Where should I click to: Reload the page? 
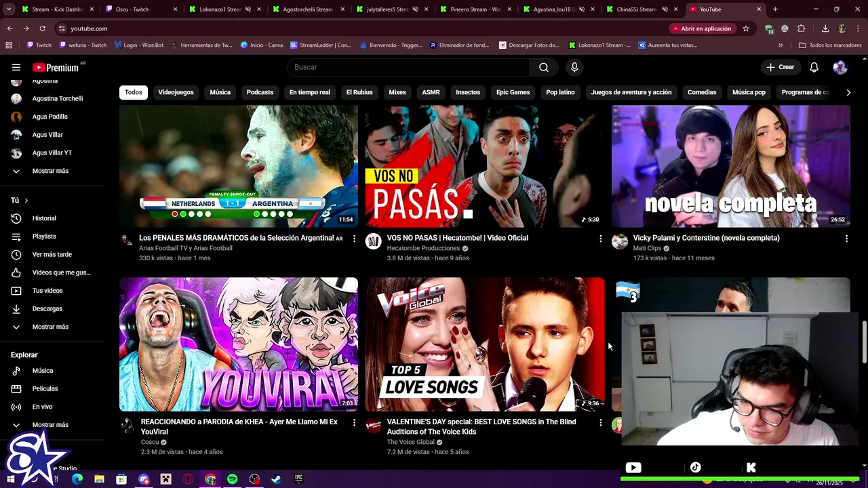point(42,28)
